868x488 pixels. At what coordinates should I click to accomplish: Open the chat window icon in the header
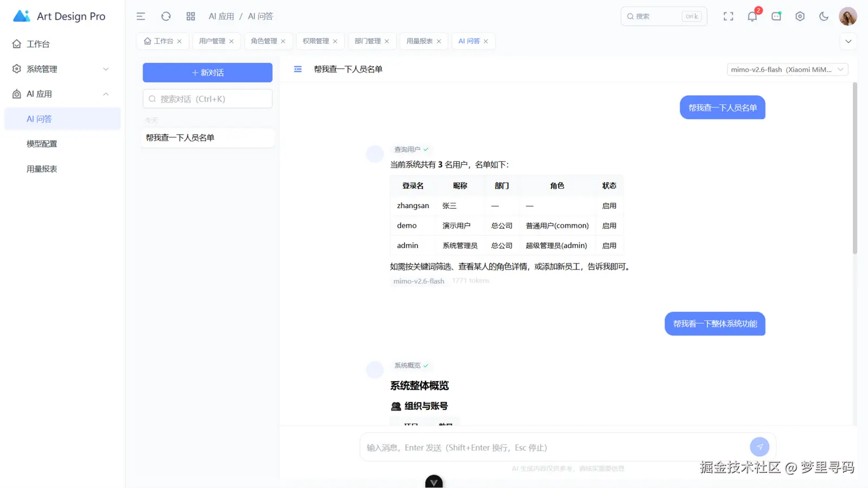(x=776, y=16)
